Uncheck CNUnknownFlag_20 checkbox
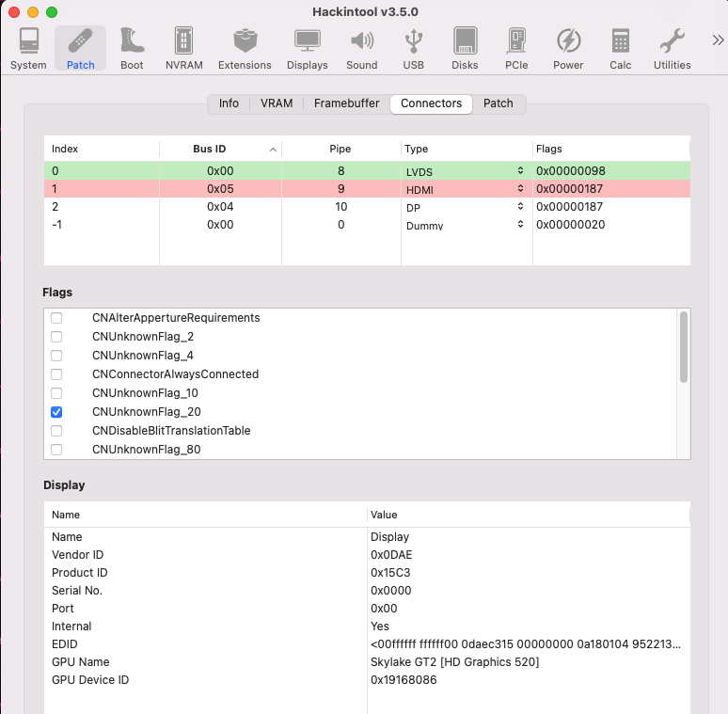The image size is (728, 714). 56,412
